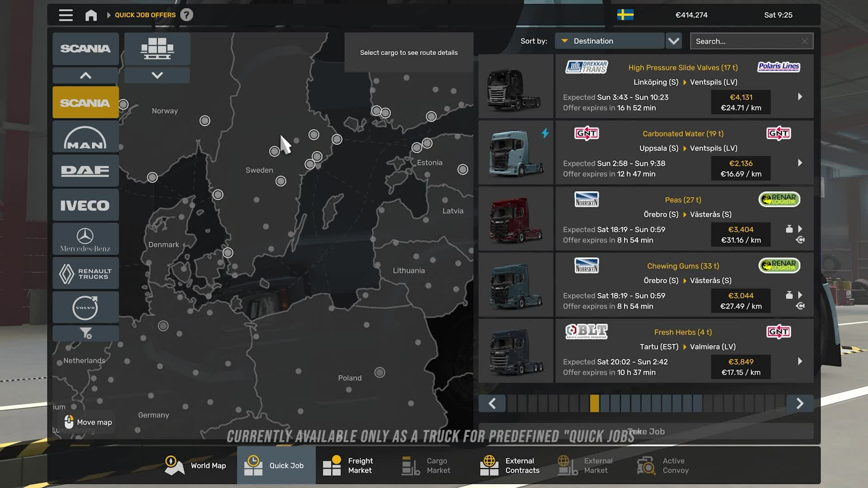Pick the Mercedes-Benz brand filter
This screenshot has height=488, width=868.
85,239
